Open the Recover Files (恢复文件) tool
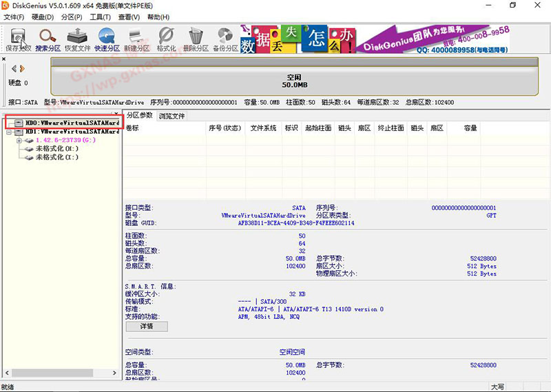Image resolution: width=551 pixels, height=392 pixels. (77, 39)
